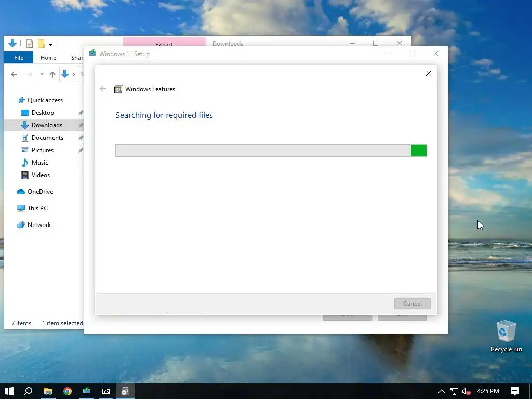Click Cancel in Windows Features dialog
The height and width of the screenshot is (399, 532).
[x=412, y=303]
